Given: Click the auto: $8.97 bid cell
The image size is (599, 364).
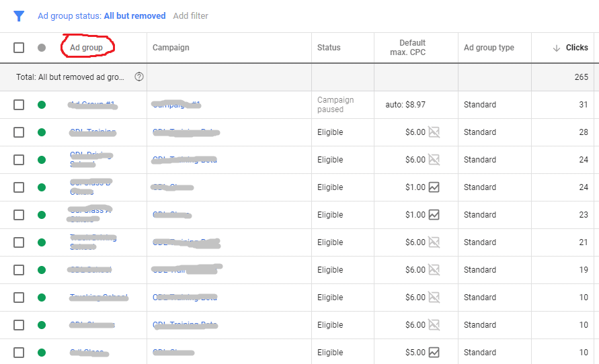Looking at the screenshot, I should tap(405, 105).
